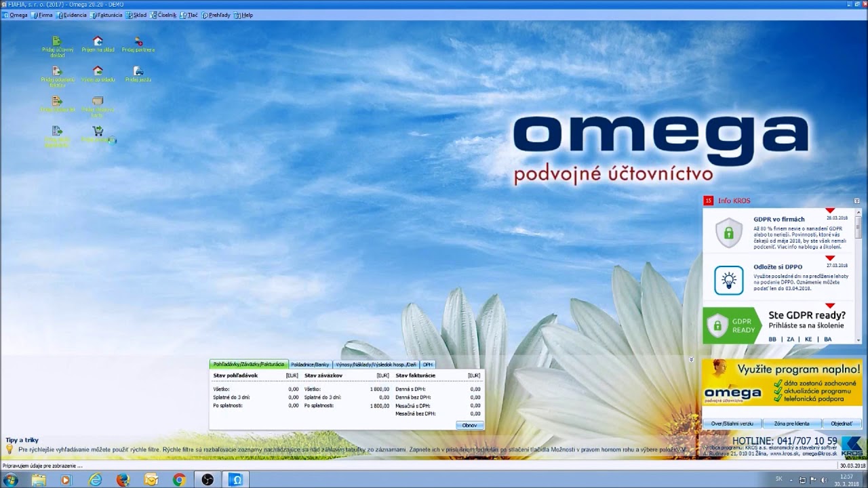Viewport: 868px width, 488px height.
Task: Open Tlač menu
Action: (x=189, y=15)
